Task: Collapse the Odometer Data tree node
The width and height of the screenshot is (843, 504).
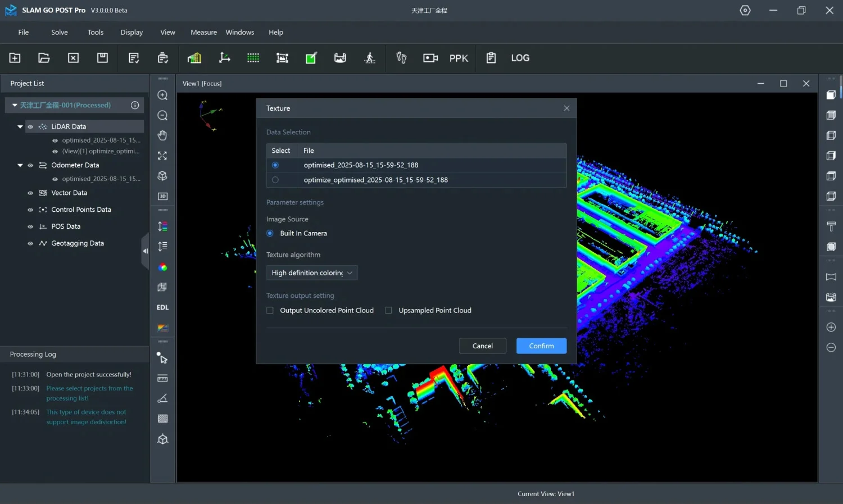Action: [x=20, y=165]
